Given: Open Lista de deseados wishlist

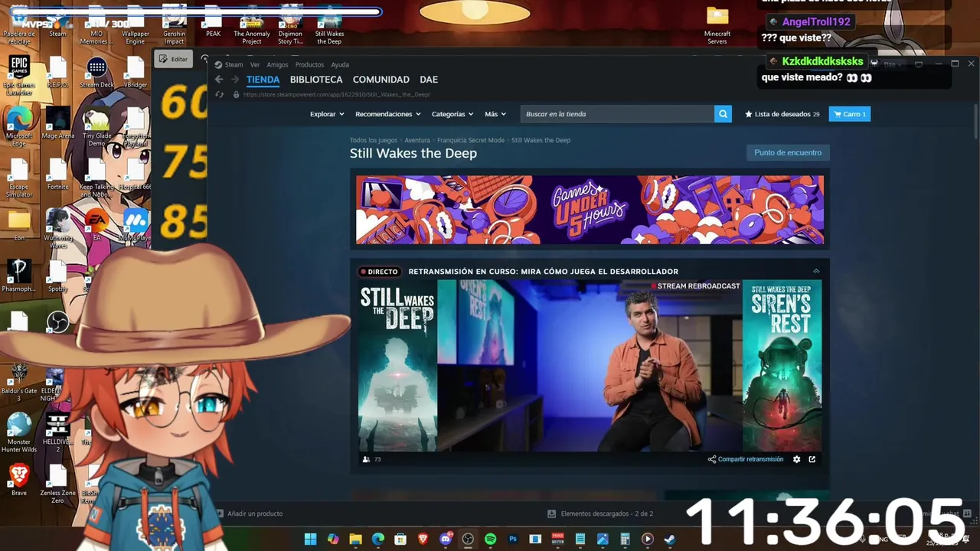Looking at the screenshot, I should pyautogui.click(x=782, y=114).
